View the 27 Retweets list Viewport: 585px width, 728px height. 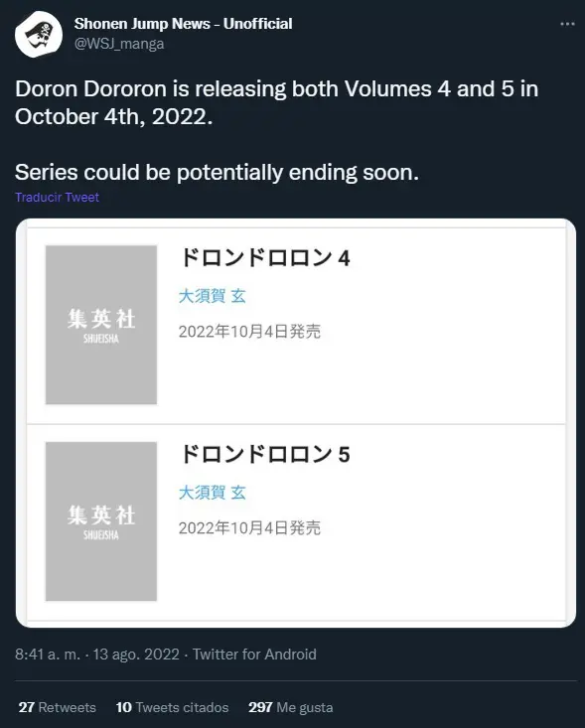57,707
